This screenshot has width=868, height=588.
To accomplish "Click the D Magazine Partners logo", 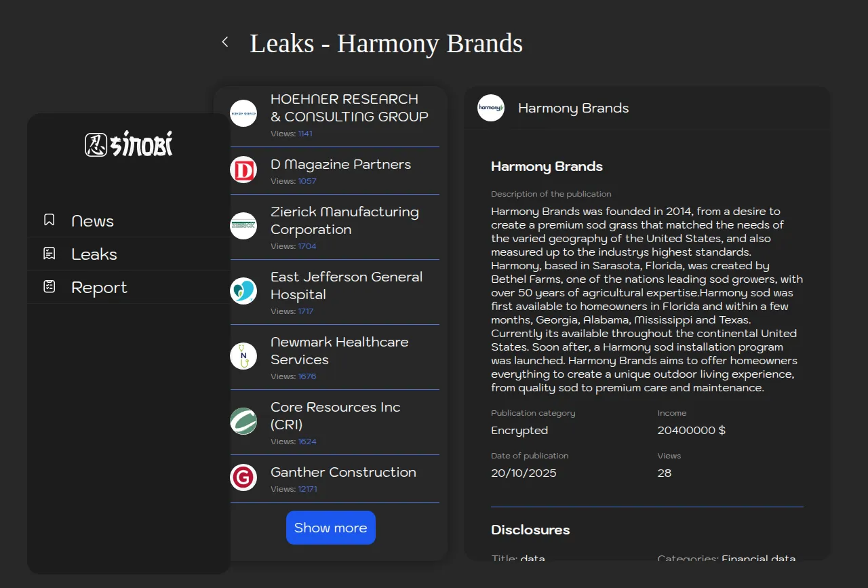I will click(243, 170).
